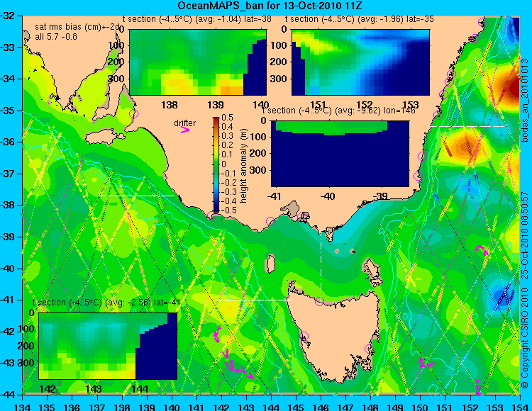The image size is (532, 411).
Task: Click the magenta drifter track near 150°E 43°S
Action: click(426, 363)
